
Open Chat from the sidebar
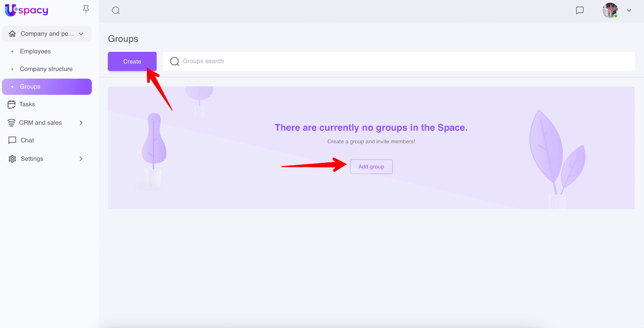coord(27,140)
